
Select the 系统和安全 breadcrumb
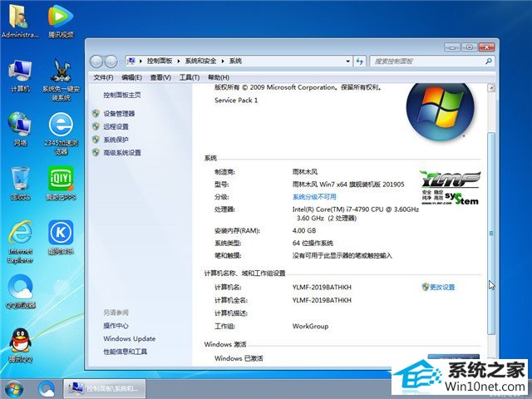(200, 61)
